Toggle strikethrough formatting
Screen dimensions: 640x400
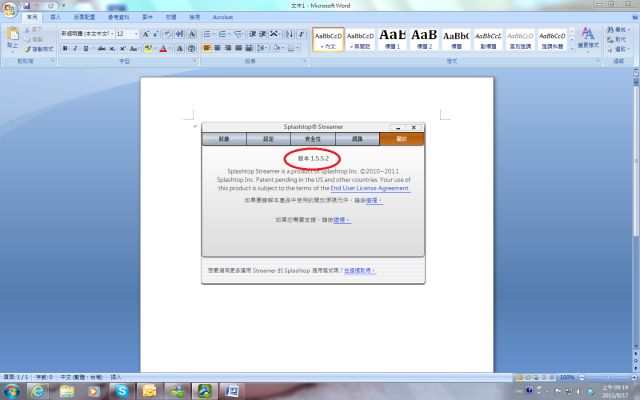click(102, 49)
